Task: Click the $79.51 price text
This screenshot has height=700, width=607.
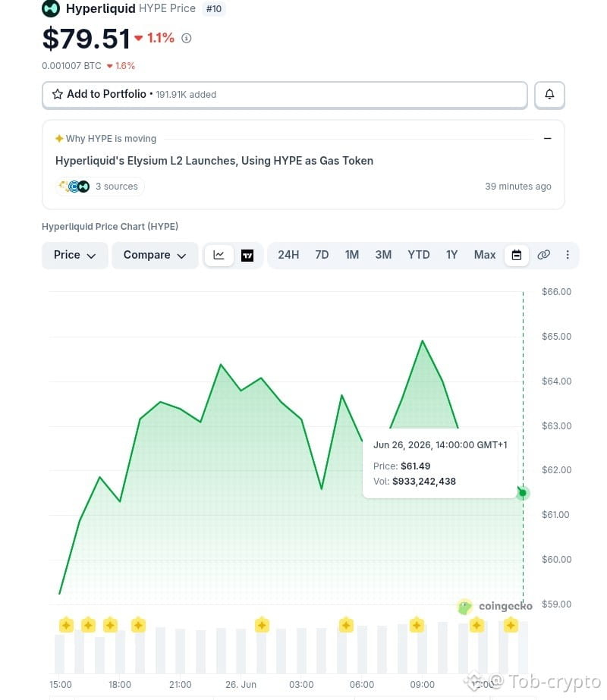Action: (x=86, y=39)
